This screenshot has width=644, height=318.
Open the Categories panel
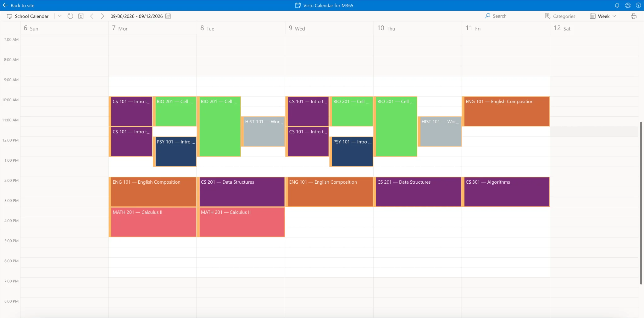click(x=560, y=16)
